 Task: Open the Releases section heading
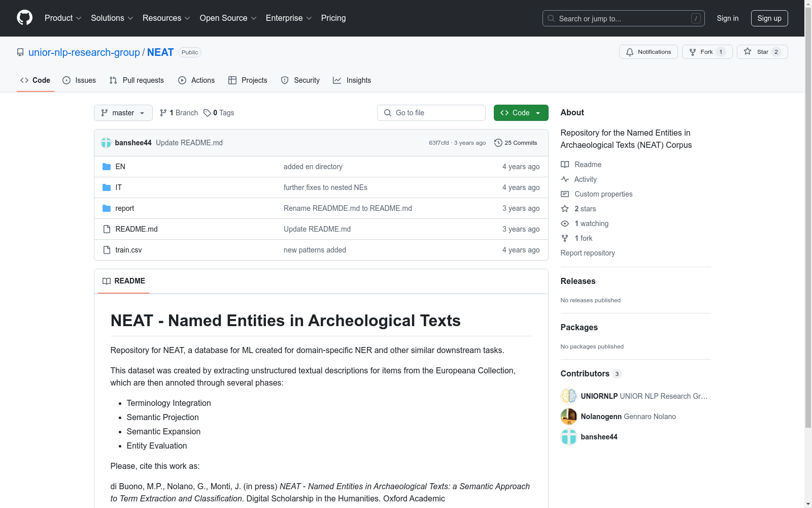tap(578, 281)
